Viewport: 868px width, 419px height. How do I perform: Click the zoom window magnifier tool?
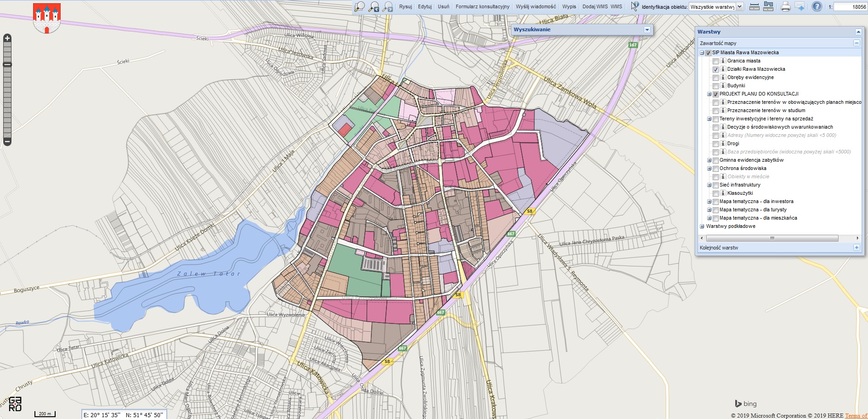pos(359,6)
